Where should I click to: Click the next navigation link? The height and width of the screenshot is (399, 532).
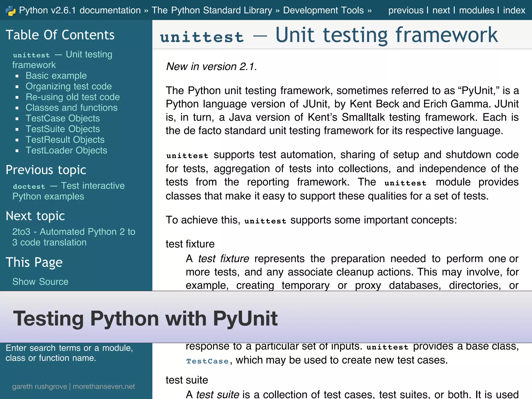tap(441, 10)
